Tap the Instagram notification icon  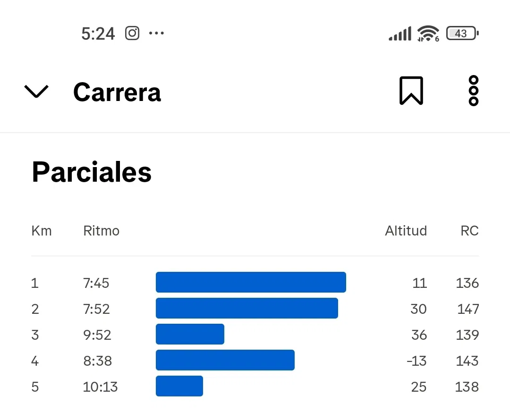point(132,33)
